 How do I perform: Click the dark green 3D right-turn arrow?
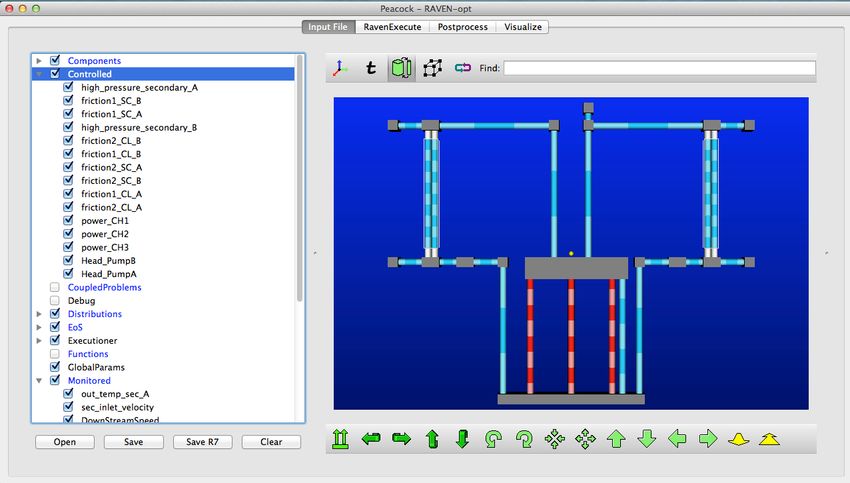pos(401,439)
